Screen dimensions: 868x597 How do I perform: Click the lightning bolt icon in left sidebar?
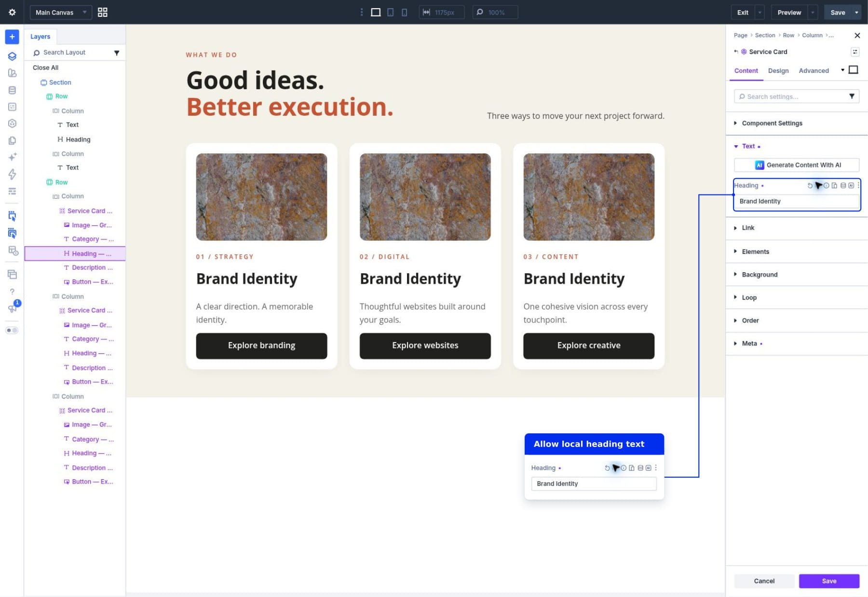[12, 174]
